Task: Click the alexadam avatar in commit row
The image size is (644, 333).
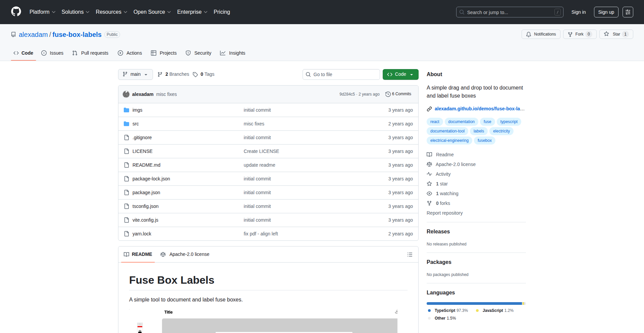Action: (126, 94)
